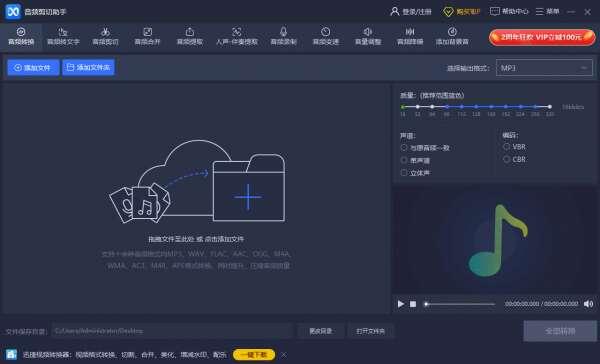Select the VBR encoding option
The image size is (600, 364).
pos(514,147)
